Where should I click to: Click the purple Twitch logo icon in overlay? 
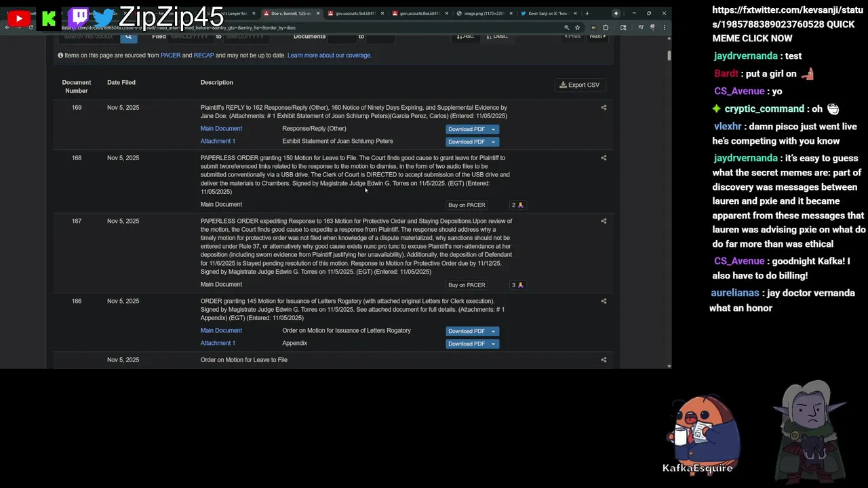[x=78, y=17]
